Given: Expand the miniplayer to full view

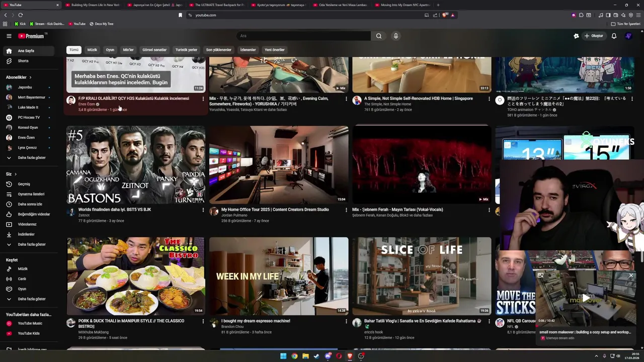Looking at the screenshot, I should pyautogui.click(x=540, y=276).
